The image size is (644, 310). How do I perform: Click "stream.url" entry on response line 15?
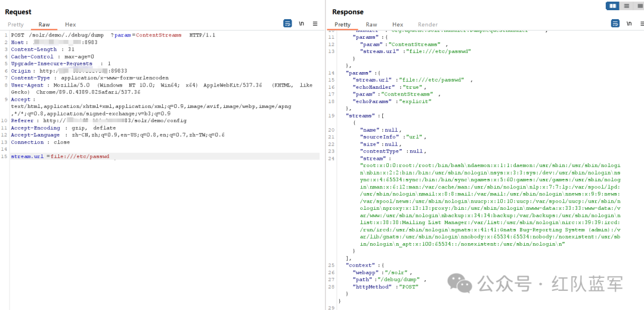pos(413,80)
